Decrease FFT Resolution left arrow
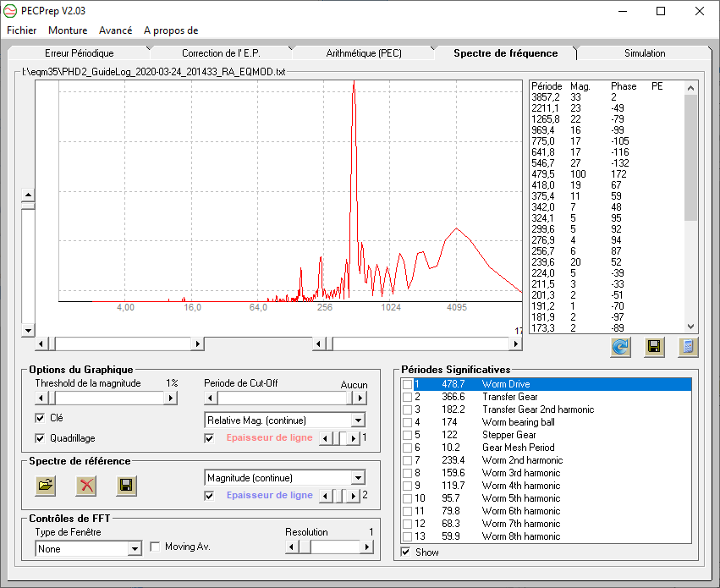720x588 pixels. (291, 547)
